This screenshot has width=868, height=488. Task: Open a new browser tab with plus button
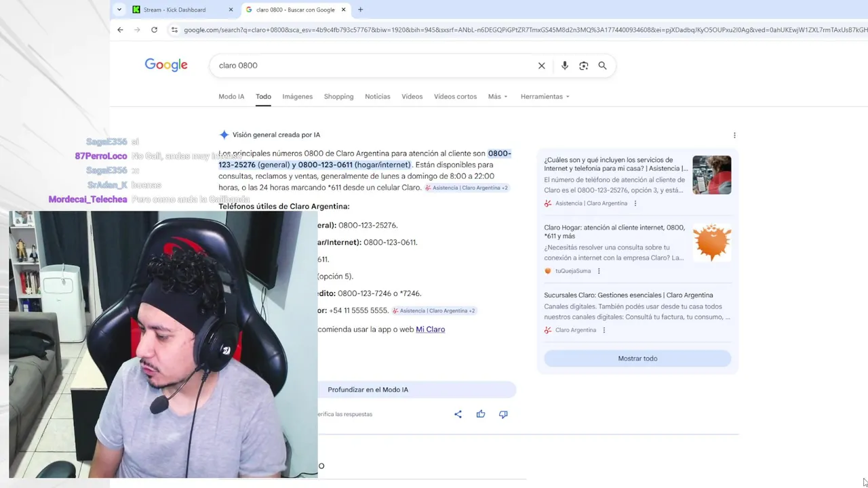[360, 9]
